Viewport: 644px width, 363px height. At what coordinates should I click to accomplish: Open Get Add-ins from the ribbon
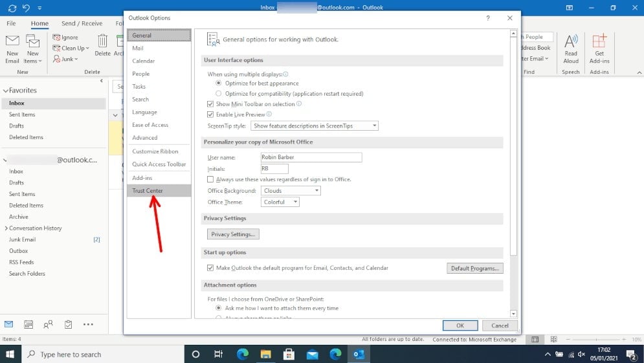point(599,47)
